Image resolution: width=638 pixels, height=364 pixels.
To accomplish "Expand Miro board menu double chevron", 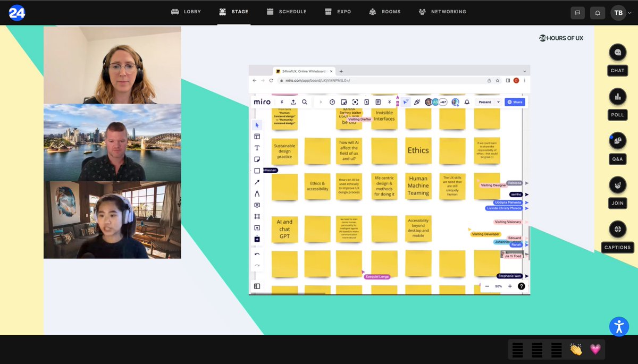I will [x=282, y=101].
